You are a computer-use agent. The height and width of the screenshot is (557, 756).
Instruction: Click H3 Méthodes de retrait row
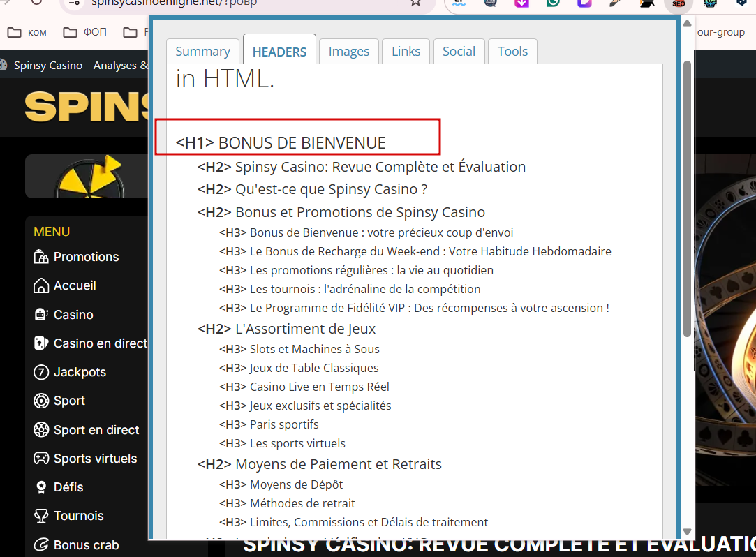click(x=288, y=503)
